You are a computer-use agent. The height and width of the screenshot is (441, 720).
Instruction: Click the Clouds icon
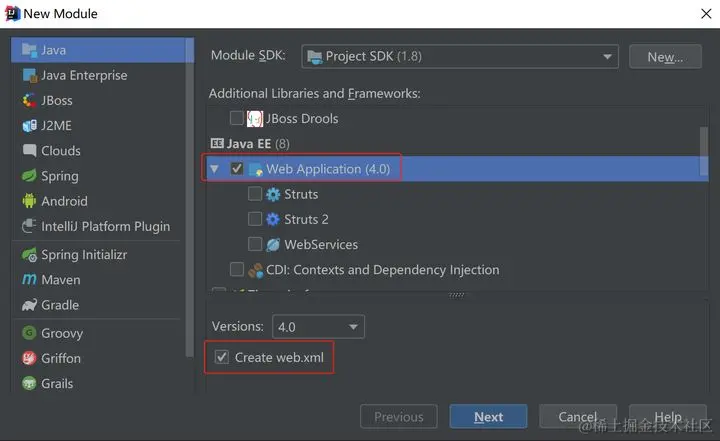click(x=29, y=151)
